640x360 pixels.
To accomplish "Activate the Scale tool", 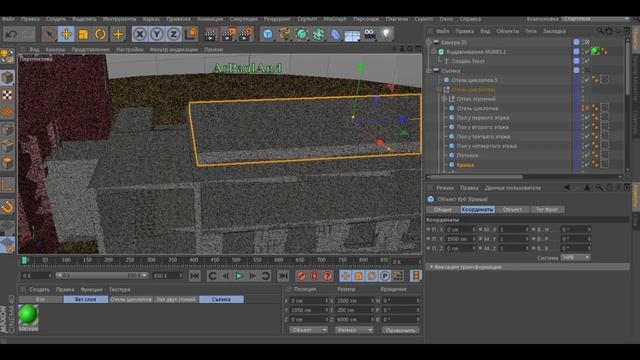I will point(83,34).
